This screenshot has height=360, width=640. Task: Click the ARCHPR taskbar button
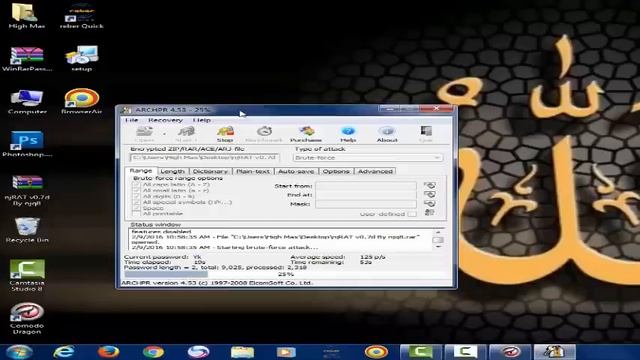tap(554, 351)
